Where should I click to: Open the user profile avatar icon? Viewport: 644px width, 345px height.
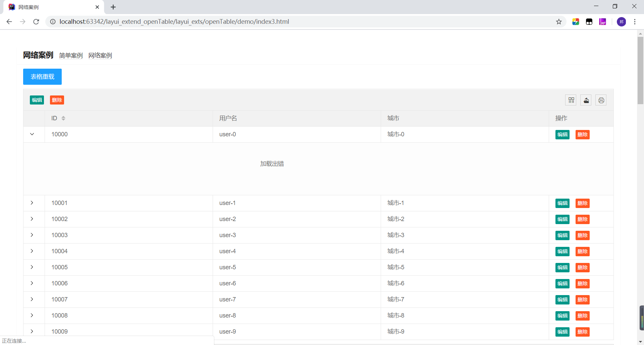pyautogui.click(x=621, y=22)
